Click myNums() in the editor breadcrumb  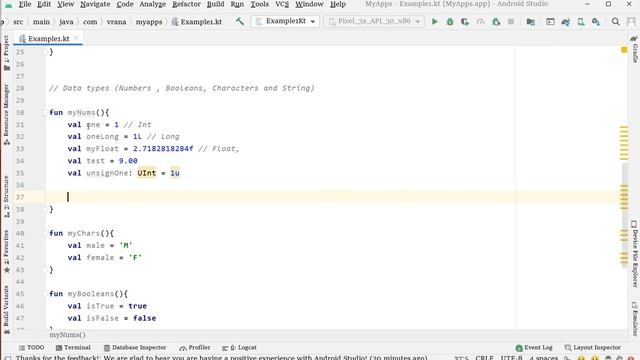[x=67, y=335]
